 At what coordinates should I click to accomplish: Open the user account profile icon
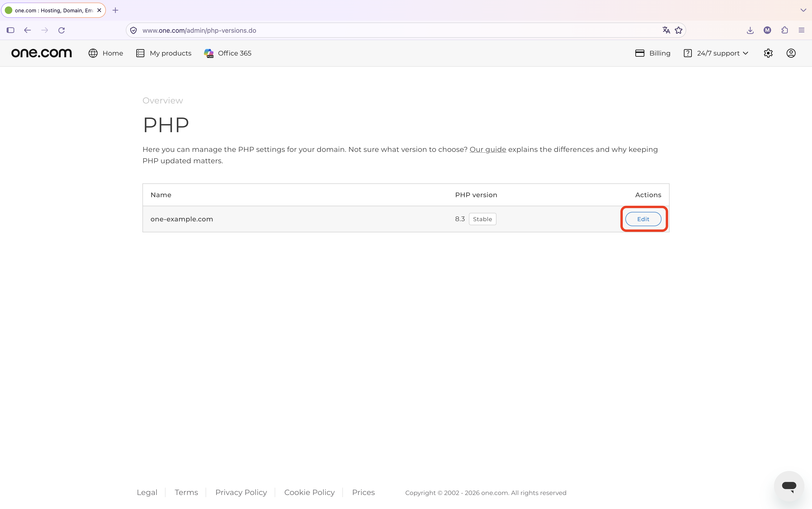(791, 53)
